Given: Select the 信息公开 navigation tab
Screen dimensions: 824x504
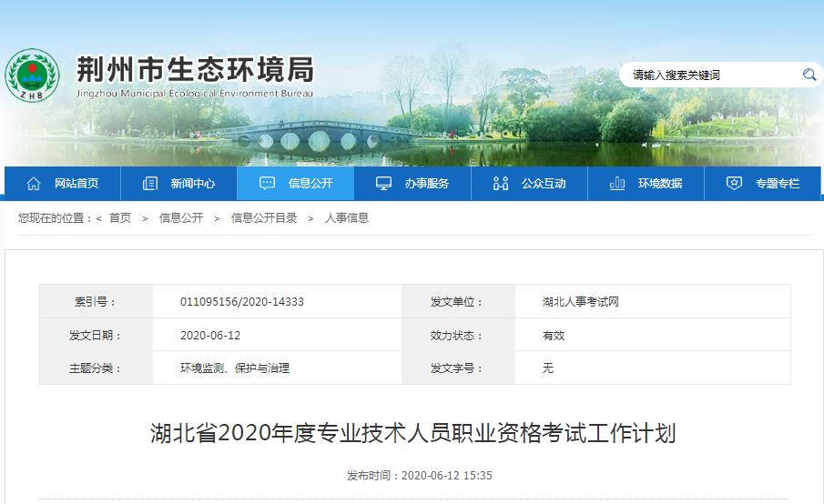Looking at the screenshot, I should click(x=310, y=184).
